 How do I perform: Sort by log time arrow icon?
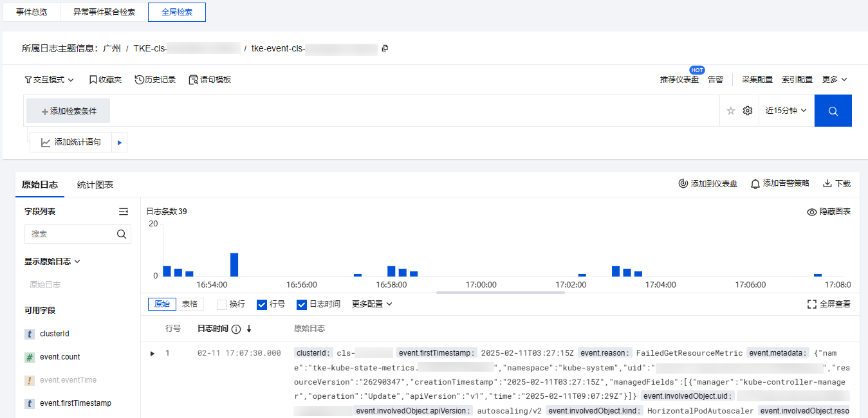[249, 329]
